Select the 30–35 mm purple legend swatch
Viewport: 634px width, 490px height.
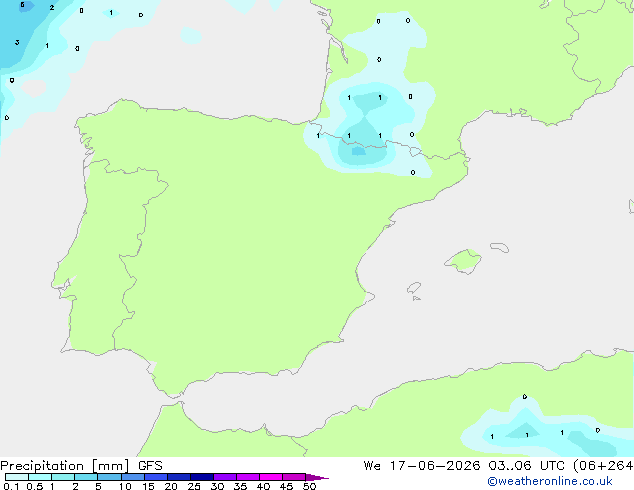pos(225,477)
